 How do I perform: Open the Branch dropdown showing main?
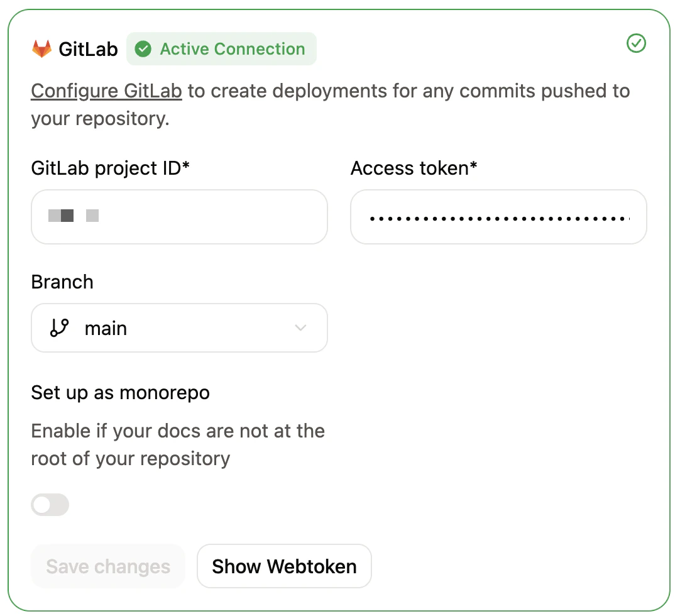tap(179, 327)
